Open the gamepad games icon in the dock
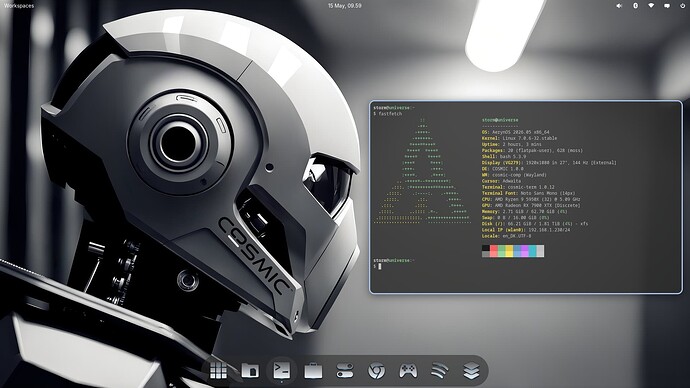This screenshot has width=690, height=388. [x=408, y=371]
